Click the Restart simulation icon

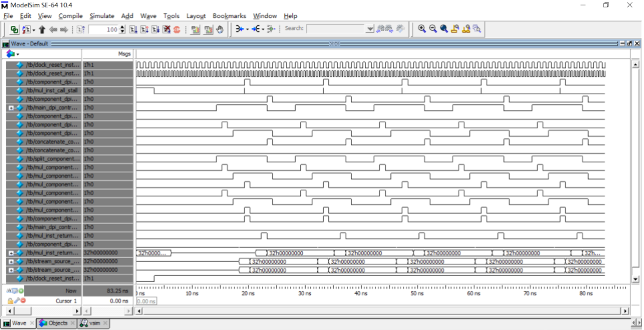(x=81, y=29)
